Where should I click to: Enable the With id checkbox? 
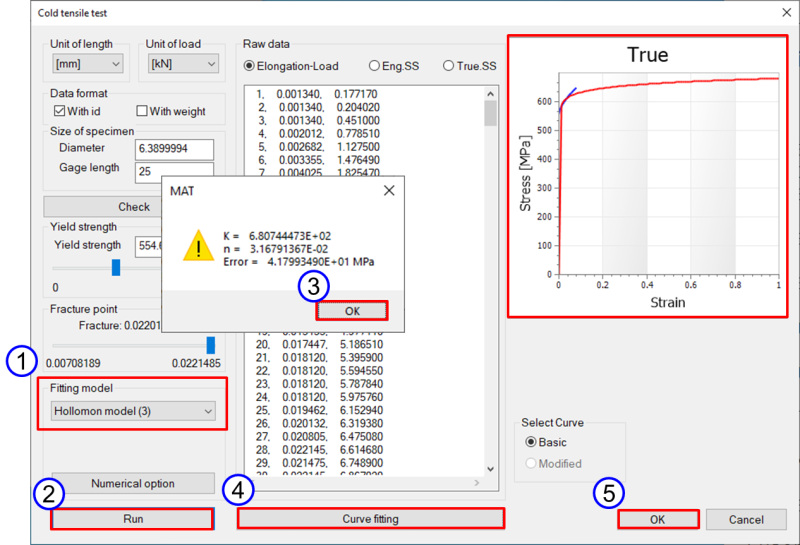tap(59, 111)
